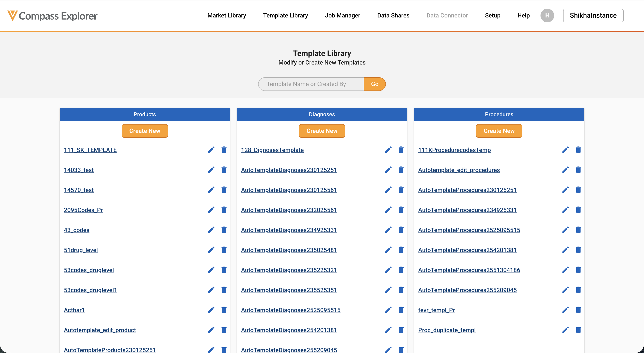Open the H user avatar
The image size is (644, 353).
coord(547,16)
